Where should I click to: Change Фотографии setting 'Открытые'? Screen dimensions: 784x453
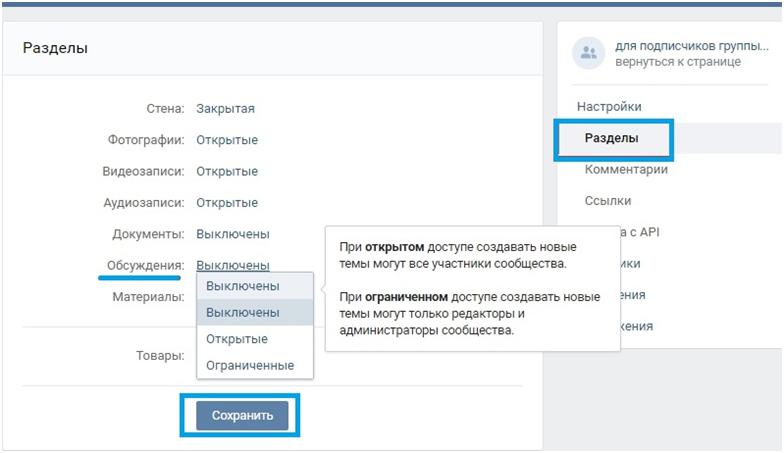227,140
